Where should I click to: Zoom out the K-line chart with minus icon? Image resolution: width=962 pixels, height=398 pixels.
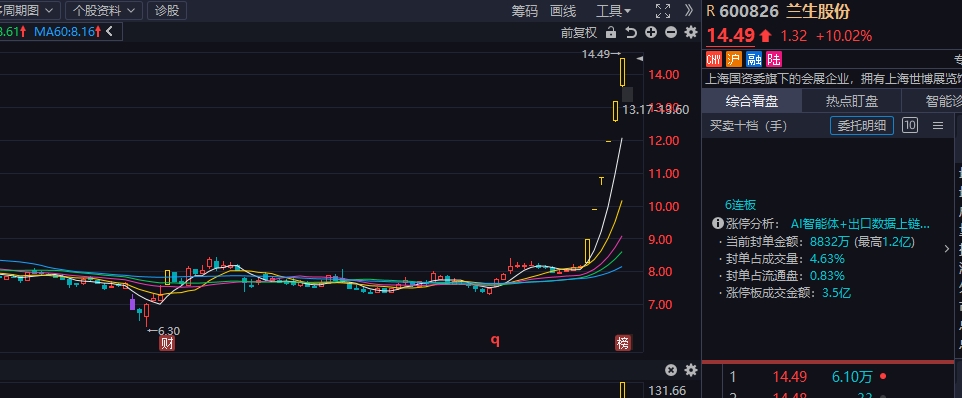tap(671, 33)
